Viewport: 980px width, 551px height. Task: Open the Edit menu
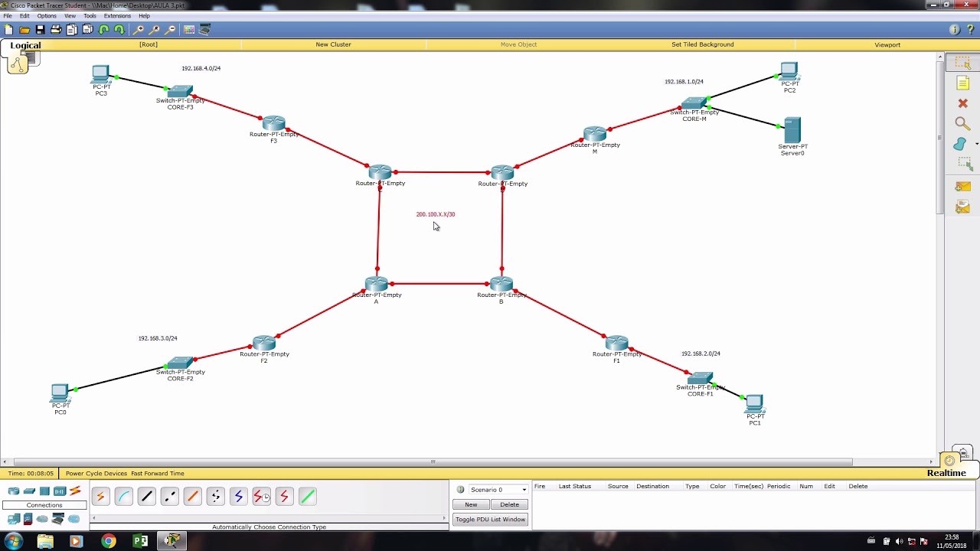[x=25, y=16]
